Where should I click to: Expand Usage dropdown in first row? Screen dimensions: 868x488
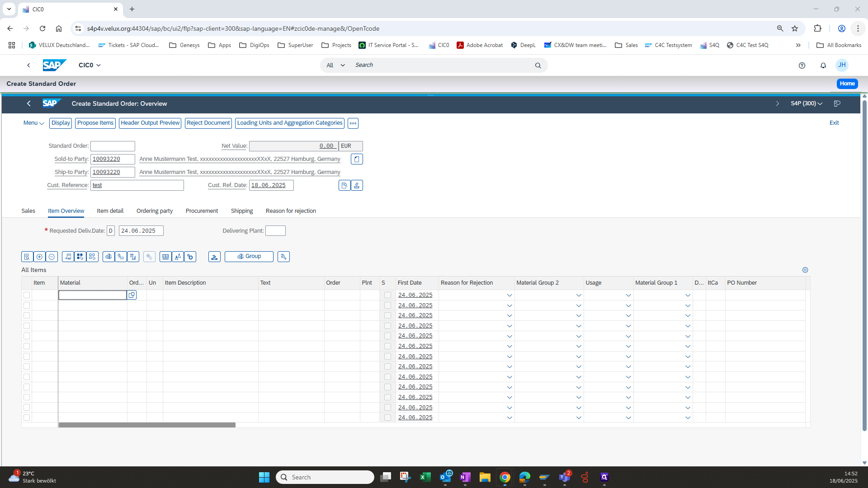point(628,296)
